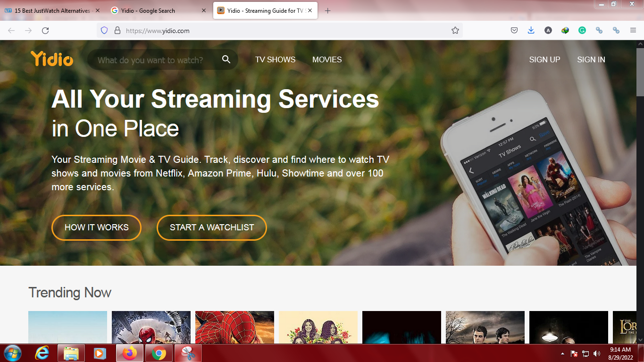
Task: Open Google Chrome from taskbar
Action: (159, 353)
